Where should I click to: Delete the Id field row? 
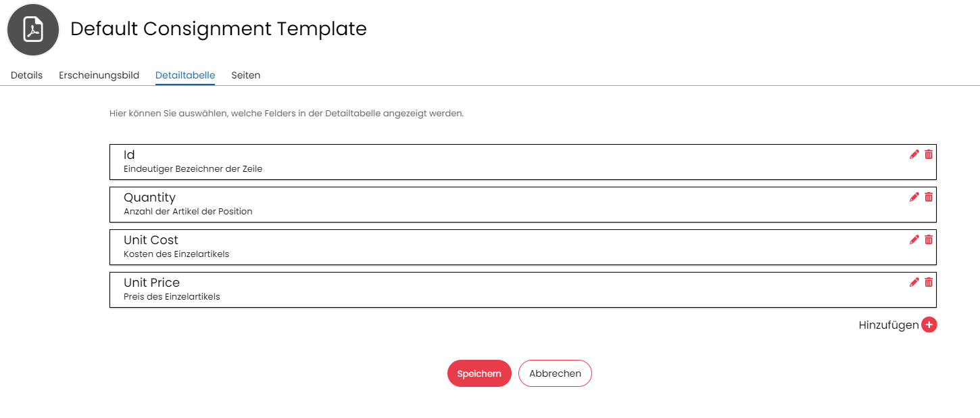pos(929,154)
